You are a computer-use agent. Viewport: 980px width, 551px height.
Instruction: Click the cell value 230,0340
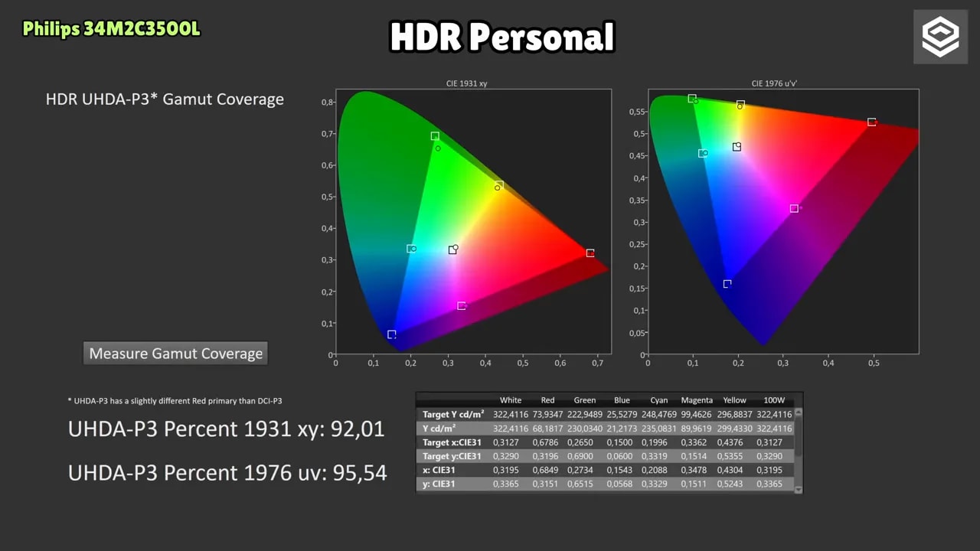(x=585, y=429)
